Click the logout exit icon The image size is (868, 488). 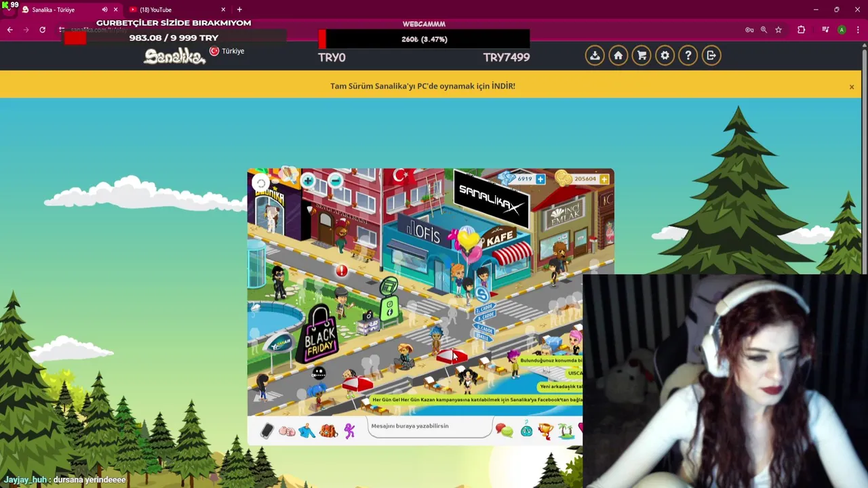click(711, 56)
